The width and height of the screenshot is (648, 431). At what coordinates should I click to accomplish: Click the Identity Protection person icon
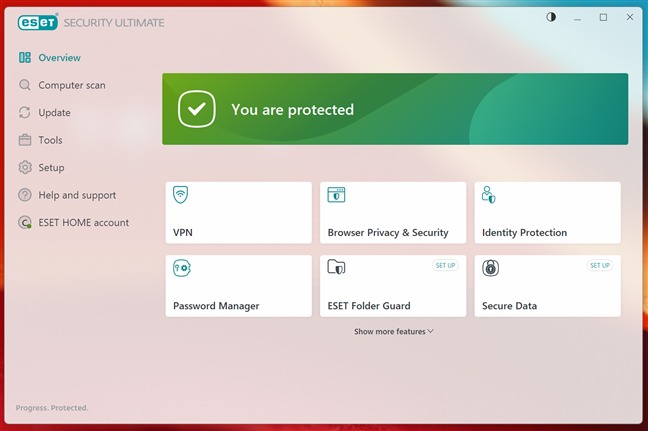click(x=488, y=195)
